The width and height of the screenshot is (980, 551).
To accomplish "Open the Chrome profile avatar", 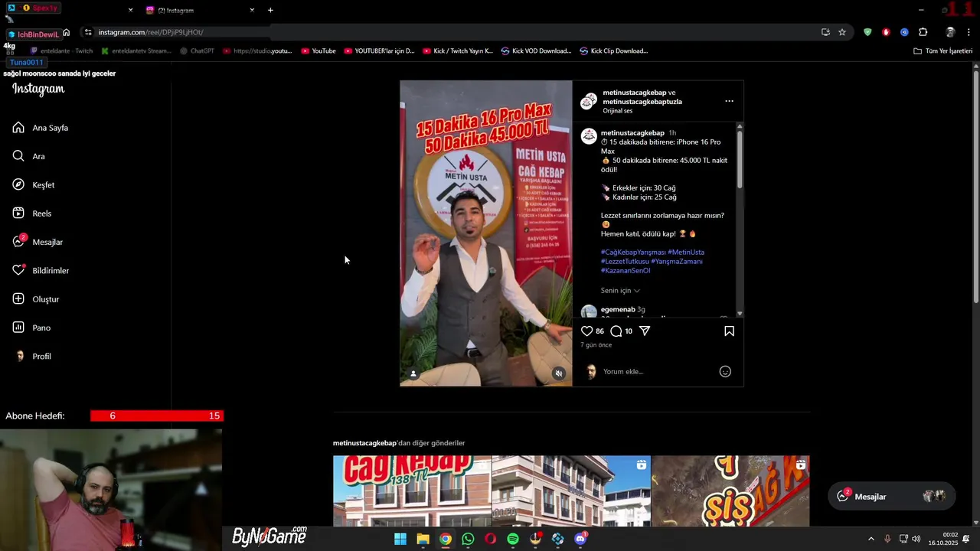I will pos(950,32).
